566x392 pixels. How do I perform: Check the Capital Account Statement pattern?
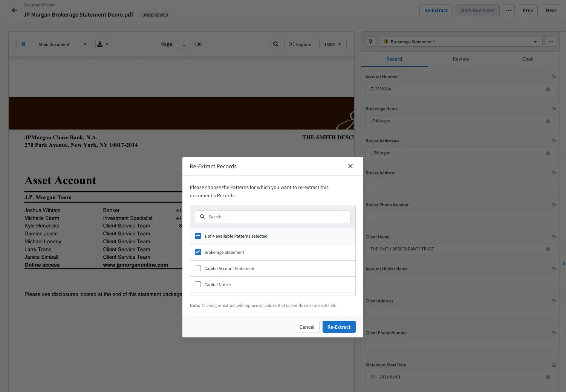[x=198, y=268]
